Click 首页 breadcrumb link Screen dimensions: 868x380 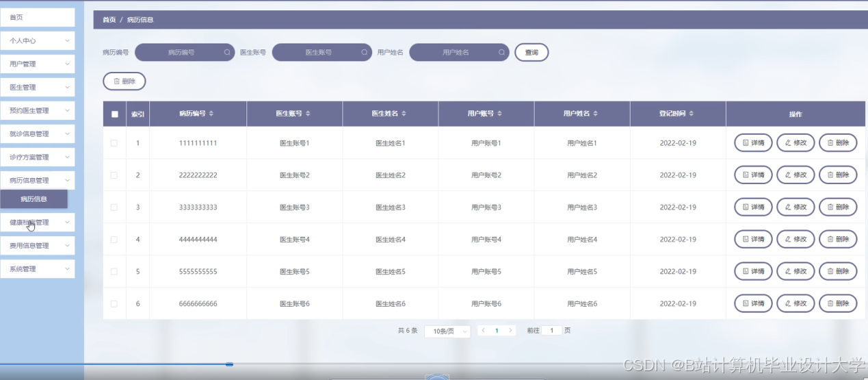(109, 20)
